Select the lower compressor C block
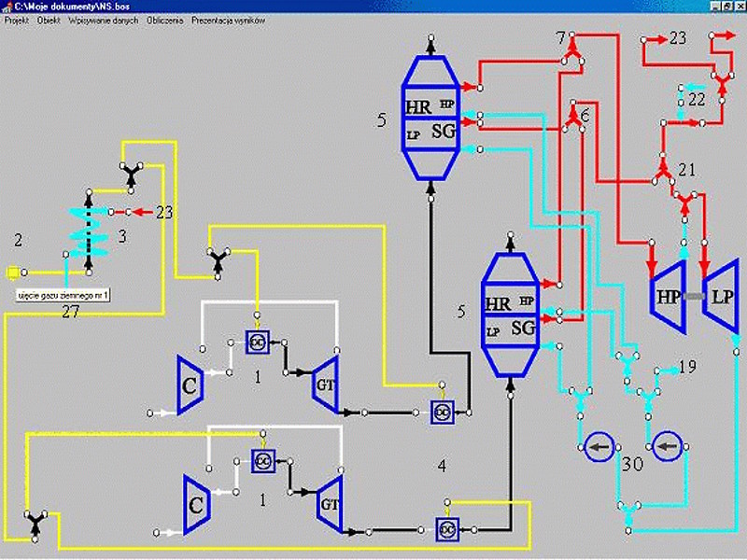 (x=197, y=502)
